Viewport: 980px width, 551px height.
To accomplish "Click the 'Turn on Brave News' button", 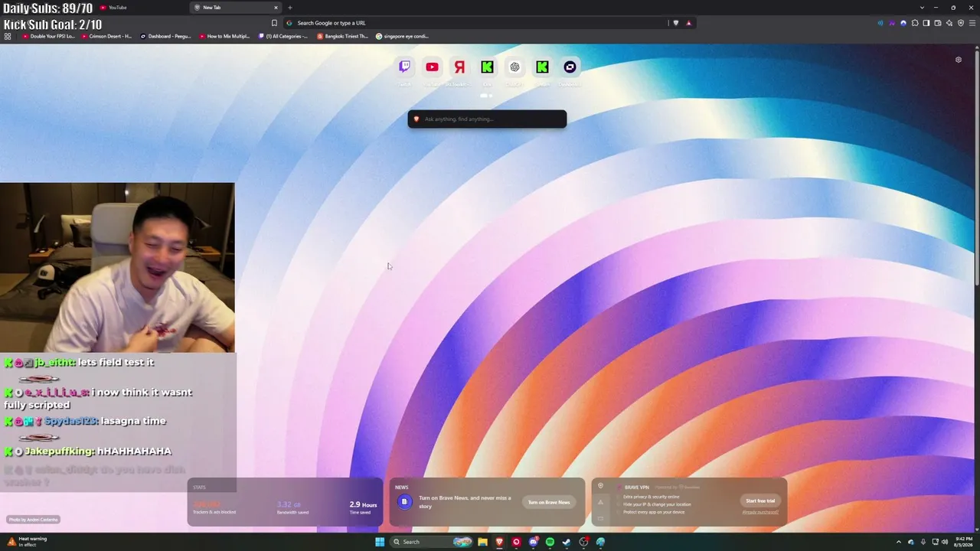I will tap(549, 502).
